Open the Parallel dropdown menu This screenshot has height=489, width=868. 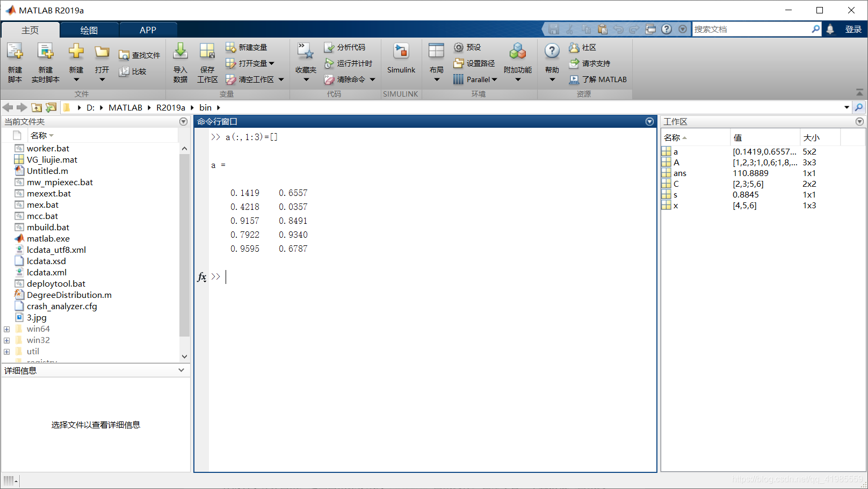click(475, 79)
